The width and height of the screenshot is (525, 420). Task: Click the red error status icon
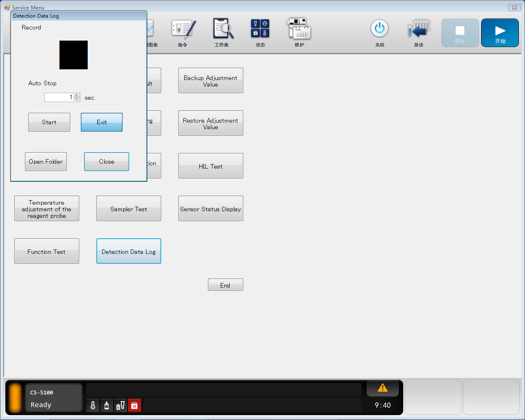click(x=134, y=406)
